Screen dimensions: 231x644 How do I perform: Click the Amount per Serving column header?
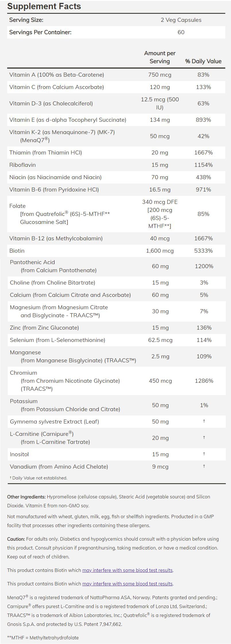(x=160, y=57)
